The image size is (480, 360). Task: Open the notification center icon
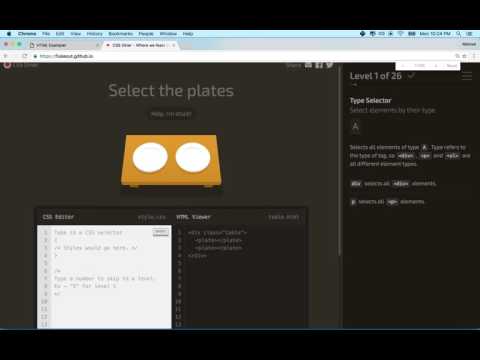469,34
